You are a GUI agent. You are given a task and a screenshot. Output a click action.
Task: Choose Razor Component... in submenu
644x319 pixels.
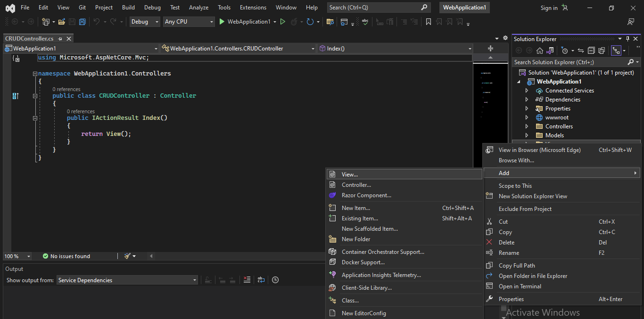pos(404,195)
